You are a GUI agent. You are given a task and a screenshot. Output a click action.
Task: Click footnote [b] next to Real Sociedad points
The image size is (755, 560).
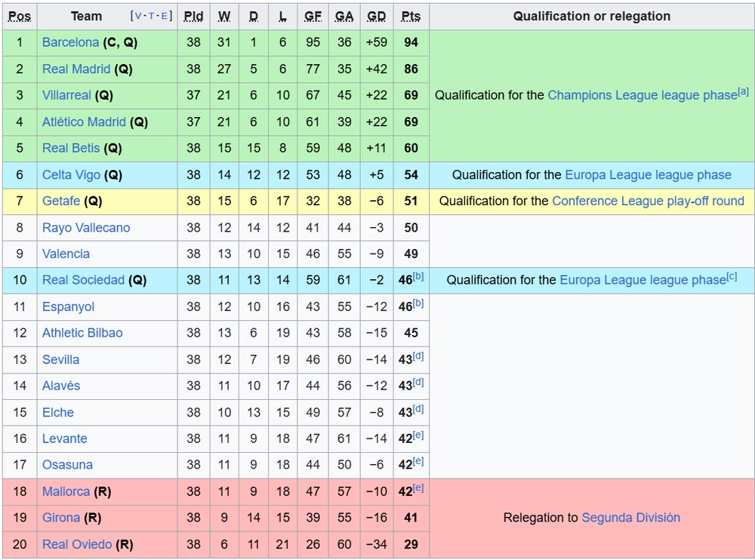pos(418,276)
